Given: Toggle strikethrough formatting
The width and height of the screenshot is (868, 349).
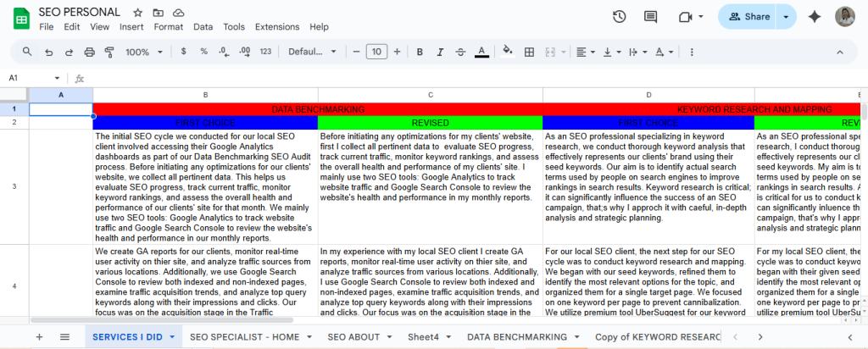Looking at the screenshot, I should 460,52.
